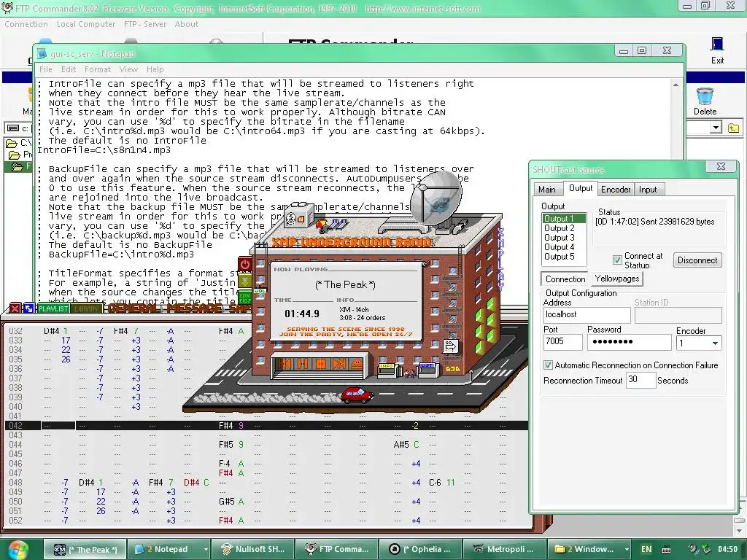
Task: Click the yellow folder-up icon in FTP Commander
Action: (x=734, y=128)
